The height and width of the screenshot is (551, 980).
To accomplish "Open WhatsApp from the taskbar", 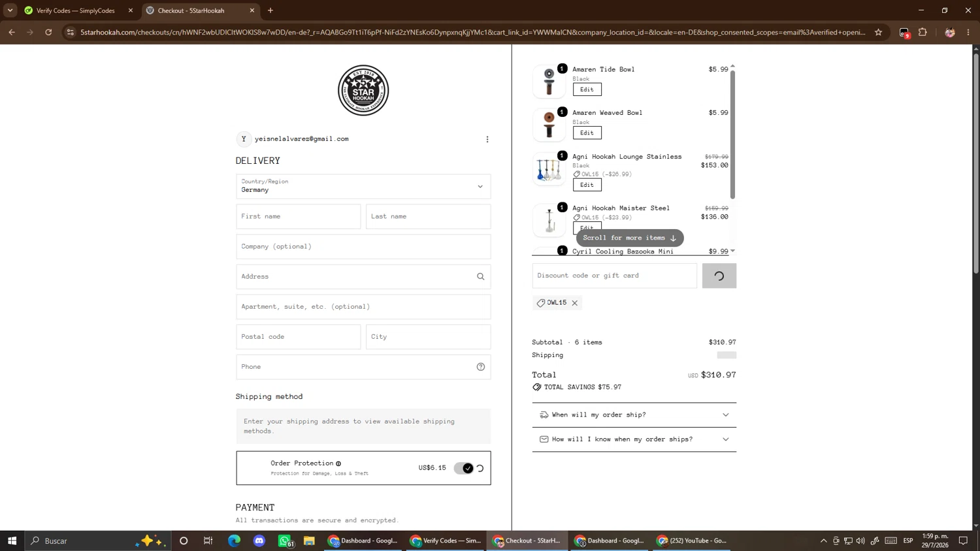I will 285,541.
